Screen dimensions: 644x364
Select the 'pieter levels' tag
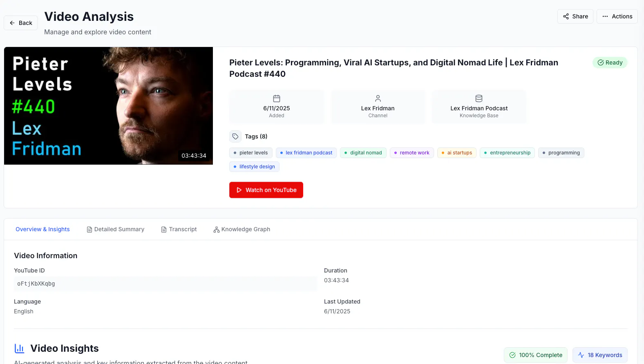point(251,153)
